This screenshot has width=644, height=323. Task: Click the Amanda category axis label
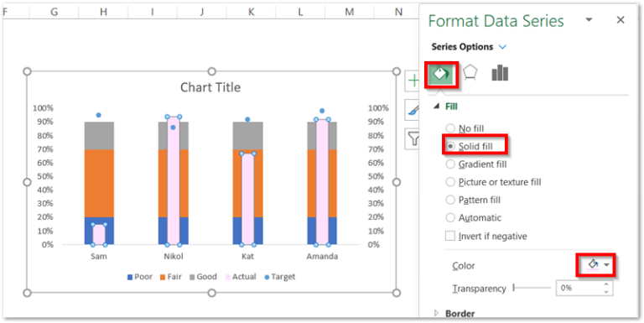[322, 257]
